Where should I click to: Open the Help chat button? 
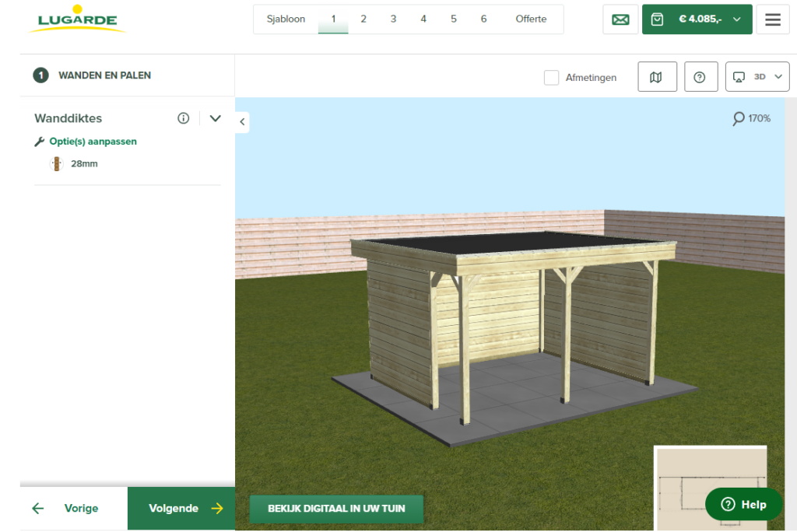click(x=743, y=504)
